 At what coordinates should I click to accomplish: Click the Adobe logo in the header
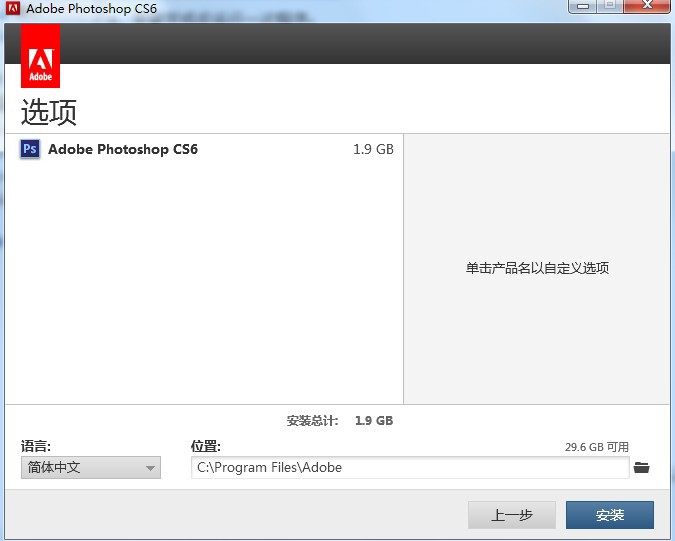pyautogui.click(x=40, y=56)
